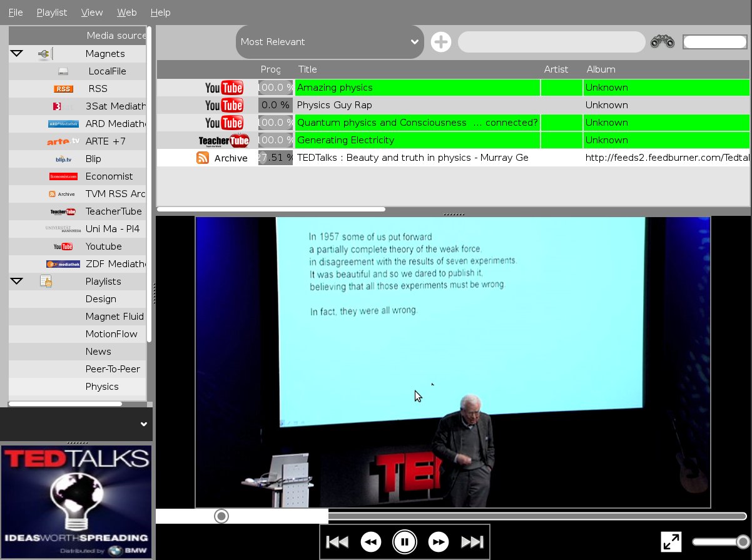Open the Physics playlist
The width and height of the screenshot is (752, 560).
click(102, 387)
